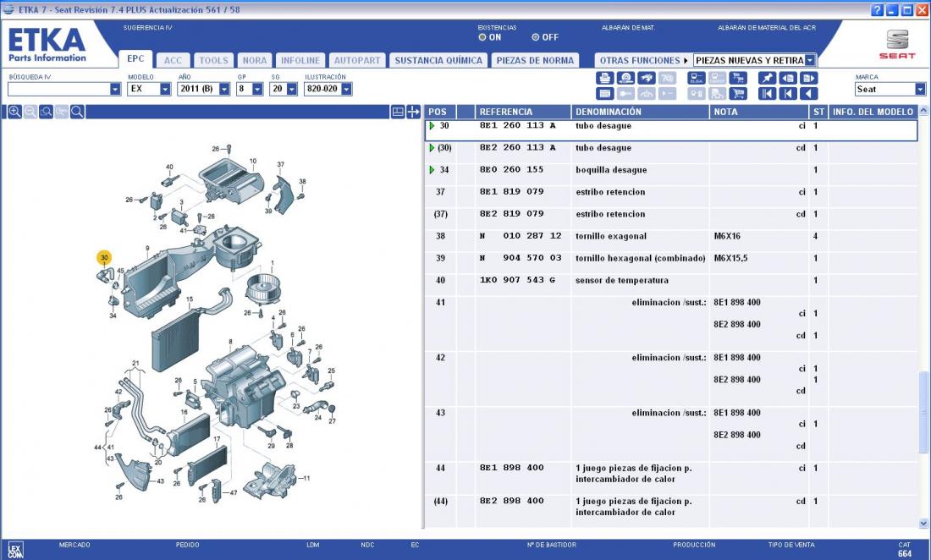This screenshot has height=560, width=931.
Task: Click the zoom-area magnifier icon
Action: click(46, 112)
